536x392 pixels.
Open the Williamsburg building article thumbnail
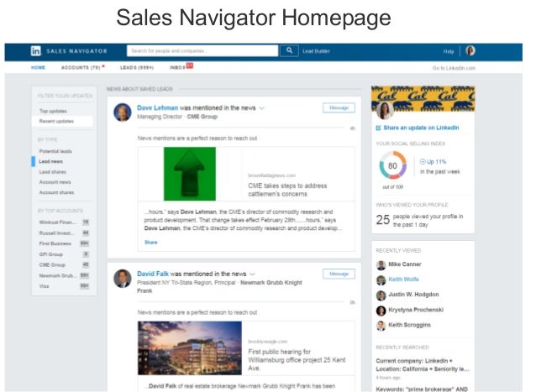190,348
